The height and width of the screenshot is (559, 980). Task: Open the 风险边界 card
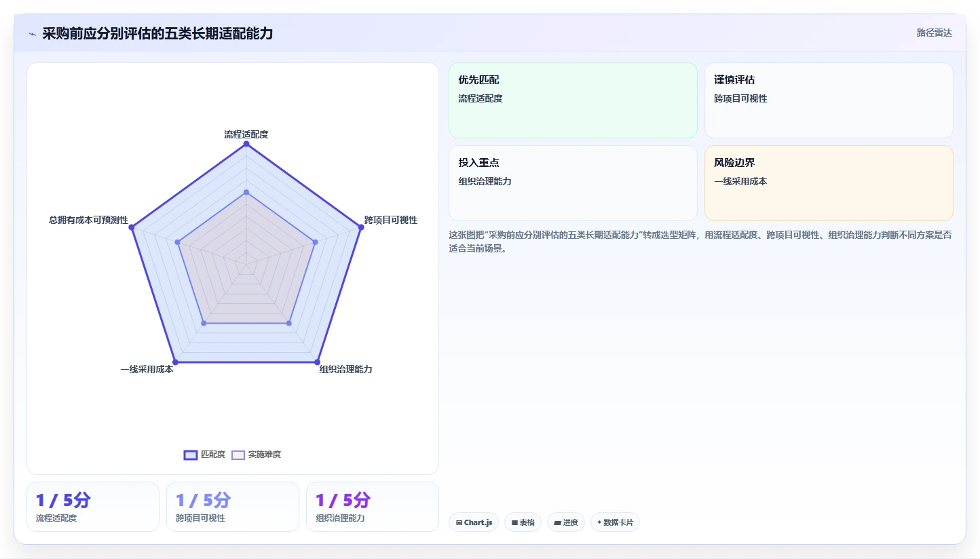[829, 183]
